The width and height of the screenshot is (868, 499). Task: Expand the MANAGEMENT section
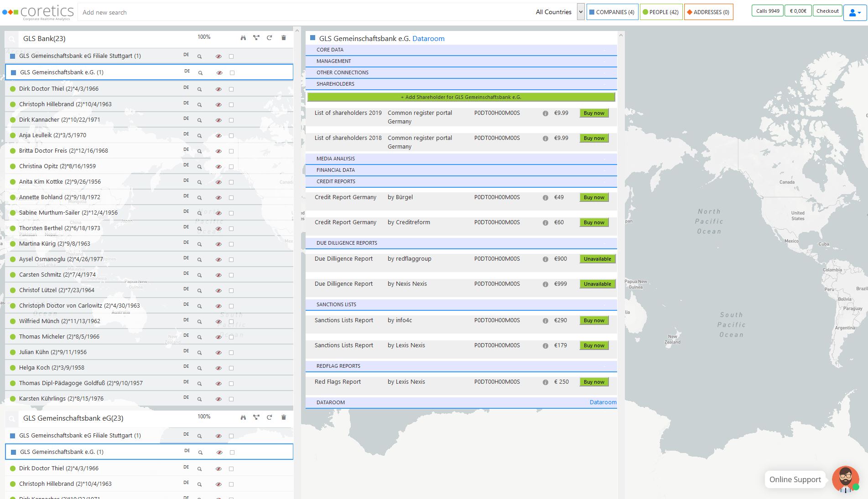click(461, 61)
